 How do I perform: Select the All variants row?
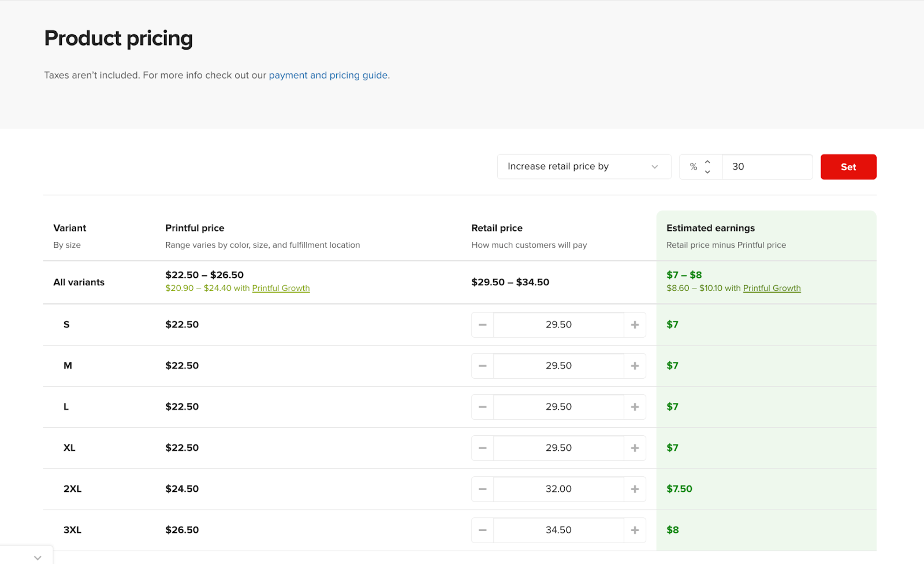coord(79,282)
